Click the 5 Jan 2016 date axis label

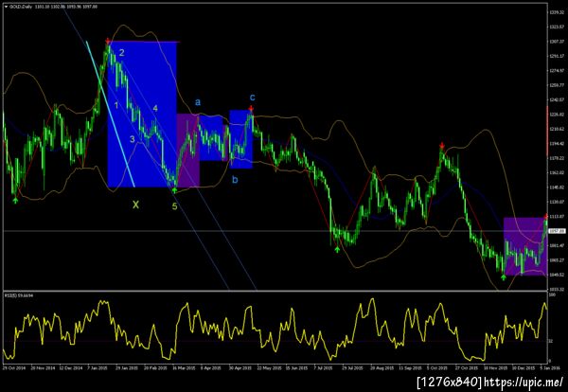coord(550,368)
